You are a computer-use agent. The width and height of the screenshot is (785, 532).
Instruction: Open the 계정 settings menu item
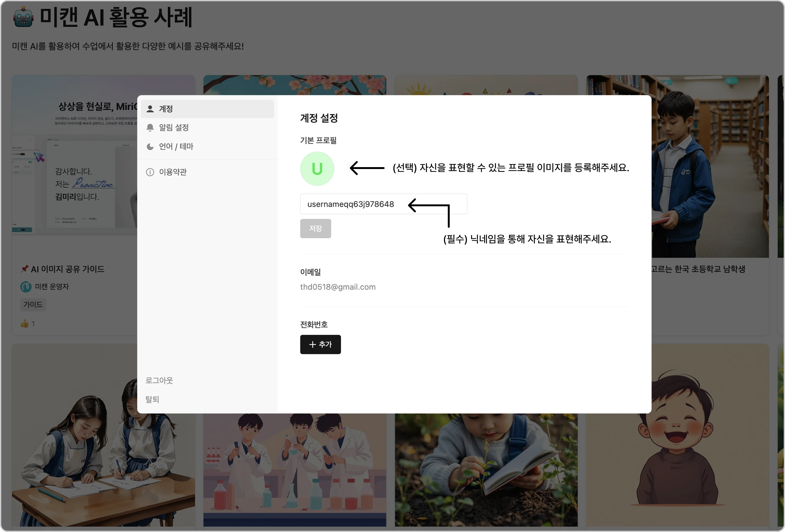[x=207, y=109]
